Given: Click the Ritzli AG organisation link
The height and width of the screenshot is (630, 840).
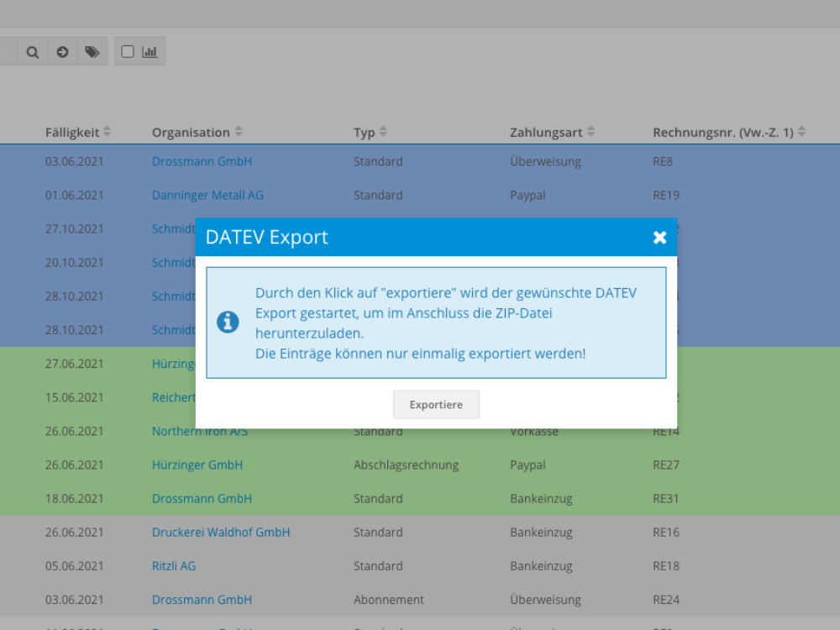Looking at the screenshot, I should (x=173, y=566).
